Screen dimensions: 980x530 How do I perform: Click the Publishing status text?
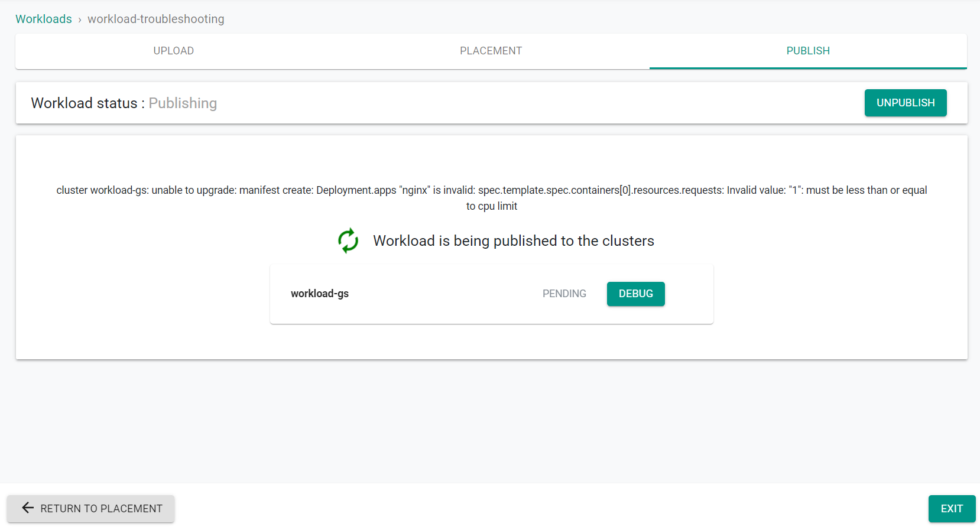coord(183,103)
